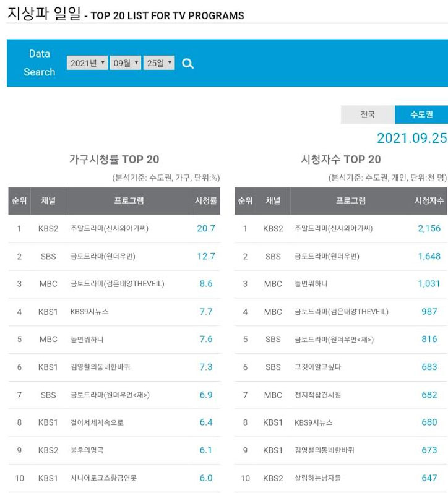The width and height of the screenshot is (448, 493).
Task: Click the 순위 header in viewers table
Action: point(246,200)
